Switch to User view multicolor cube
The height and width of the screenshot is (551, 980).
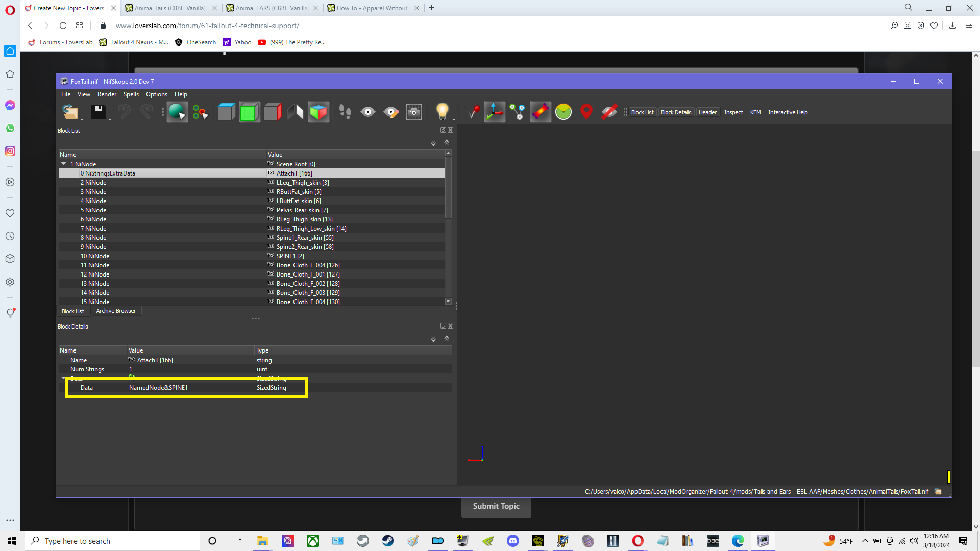(318, 112)
